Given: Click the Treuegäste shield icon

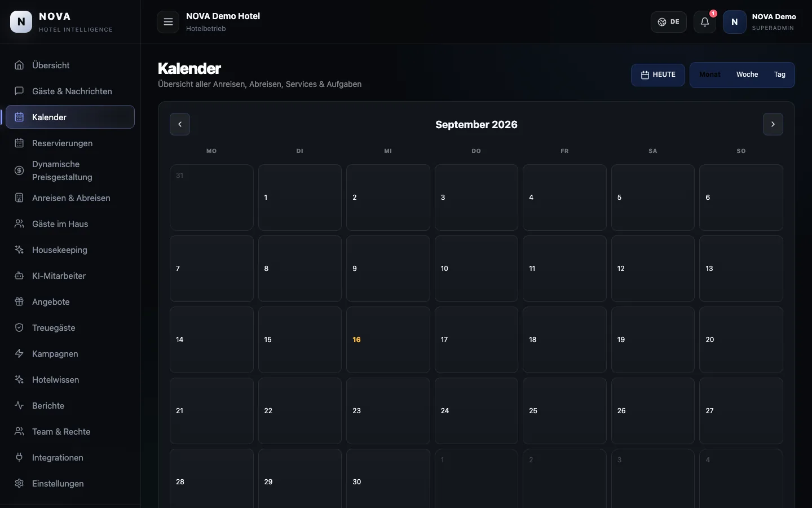Looking at the screenshot, I should tap(19, 327).
